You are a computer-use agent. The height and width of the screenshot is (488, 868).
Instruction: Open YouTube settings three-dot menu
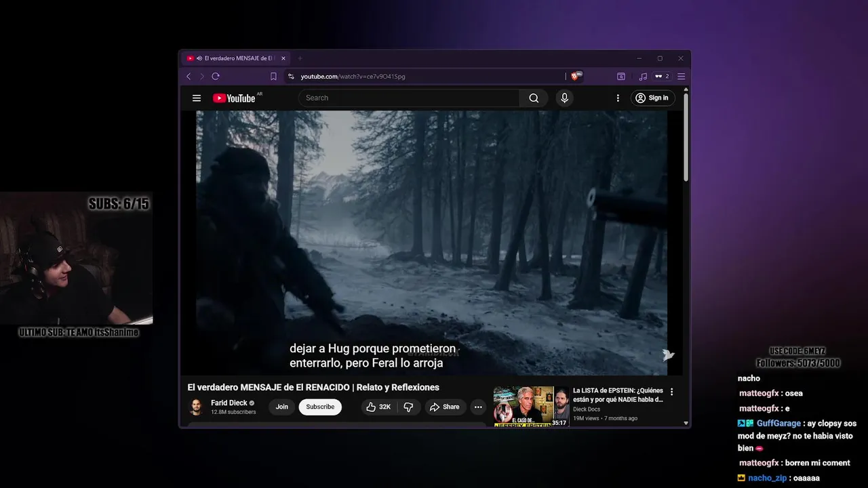tap(618, 98)
